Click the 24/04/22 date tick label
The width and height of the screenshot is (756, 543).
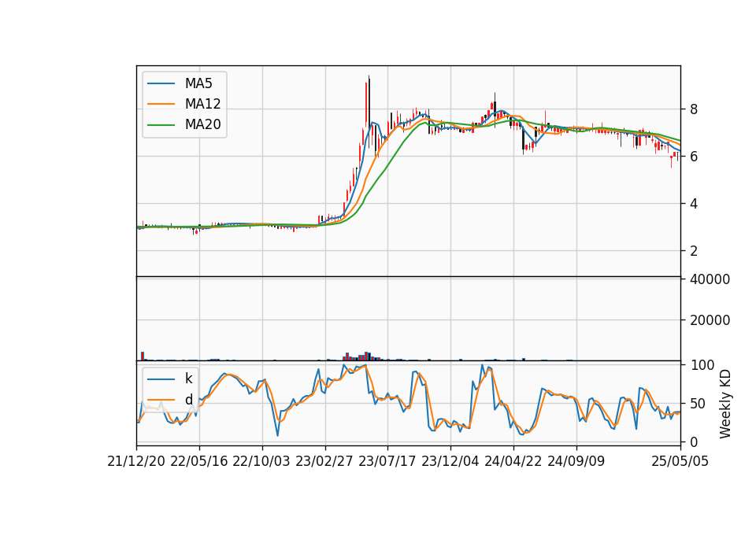click(x=513, y=461)
